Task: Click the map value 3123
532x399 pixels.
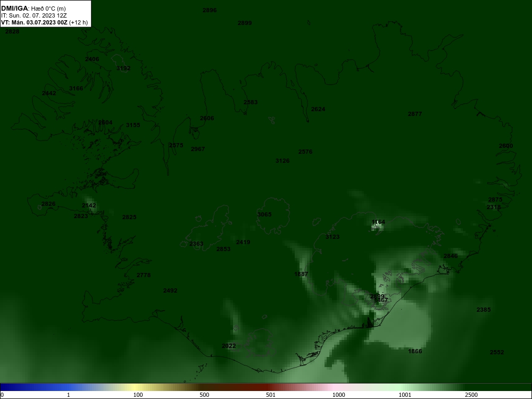Action: [332, 237]
